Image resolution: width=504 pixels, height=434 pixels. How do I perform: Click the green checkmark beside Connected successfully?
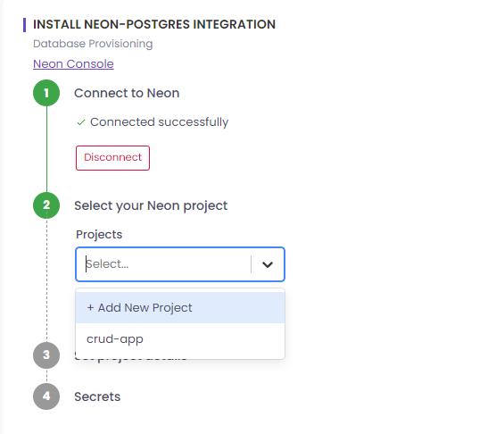coord(81,122)
